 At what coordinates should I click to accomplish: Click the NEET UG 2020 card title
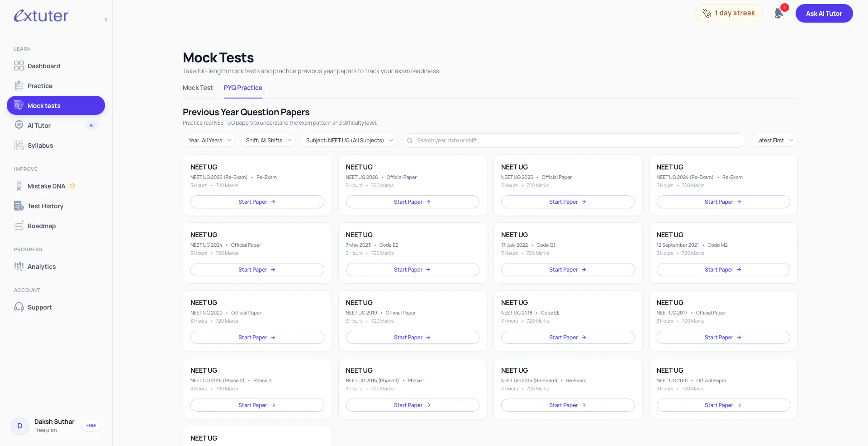tap(204, 303)
